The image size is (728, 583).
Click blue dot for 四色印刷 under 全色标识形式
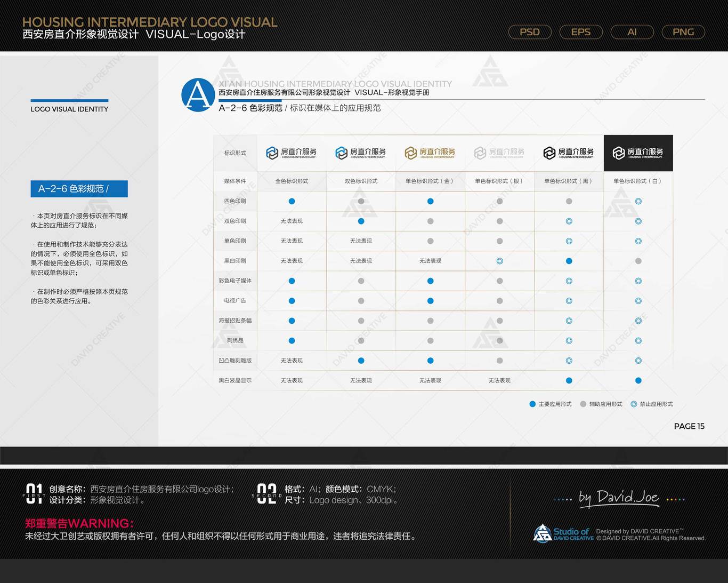point(292,201)
